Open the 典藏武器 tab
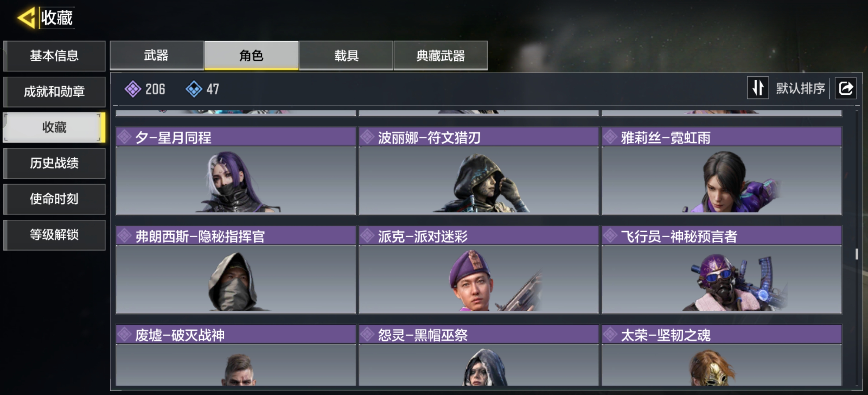Viewport: 868px width, 395px height. tap(441, 55)
